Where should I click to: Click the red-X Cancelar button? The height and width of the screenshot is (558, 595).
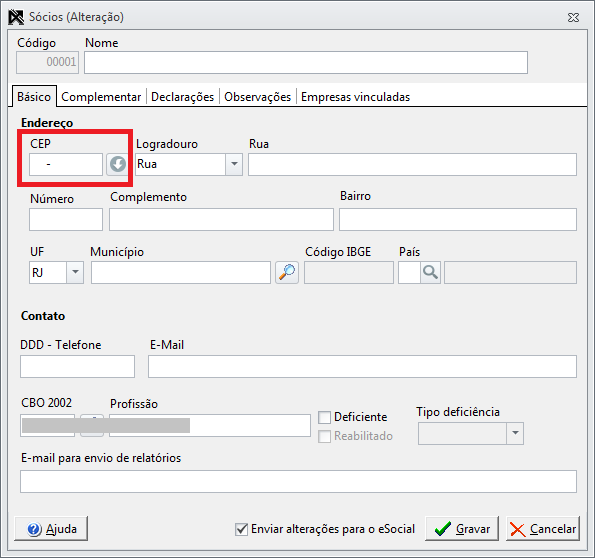(543, 528)
